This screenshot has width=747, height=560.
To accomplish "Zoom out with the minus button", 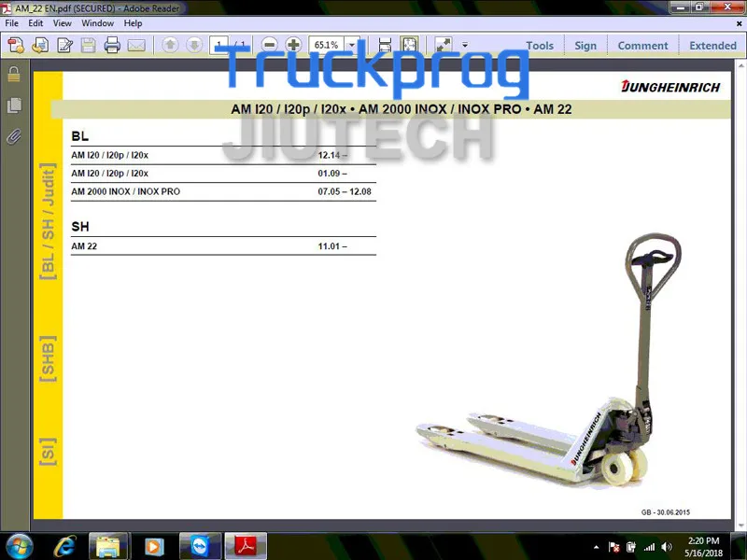I will click(x=270, y=45).
